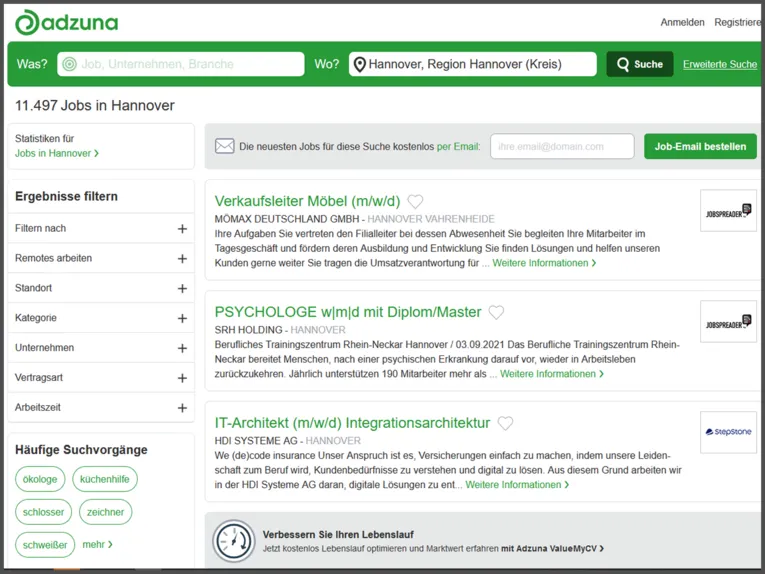The height and width of the screenshot is (574, 765).
Task: Select the küchenhilfe search tag
Action: coord(105,479)
